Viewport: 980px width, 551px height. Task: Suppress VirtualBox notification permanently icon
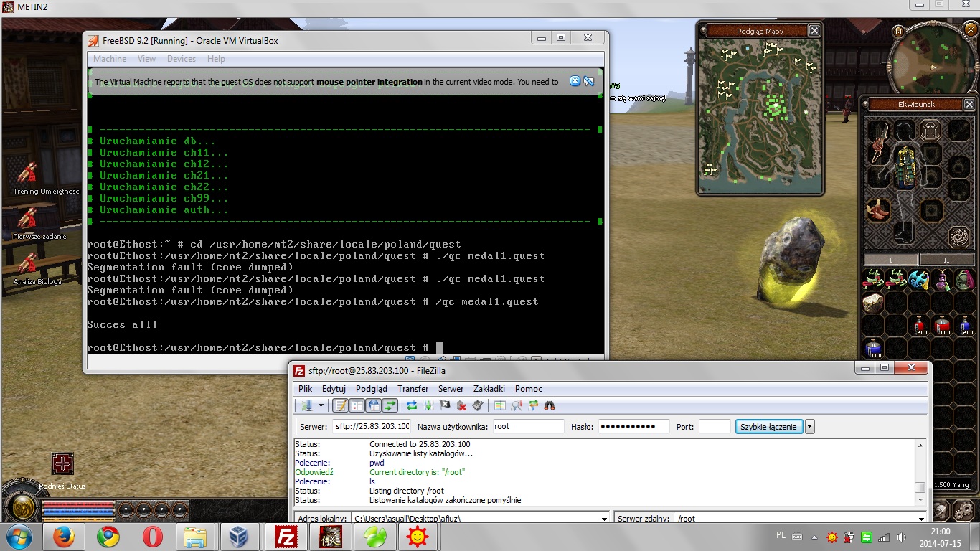pos(589,81)
